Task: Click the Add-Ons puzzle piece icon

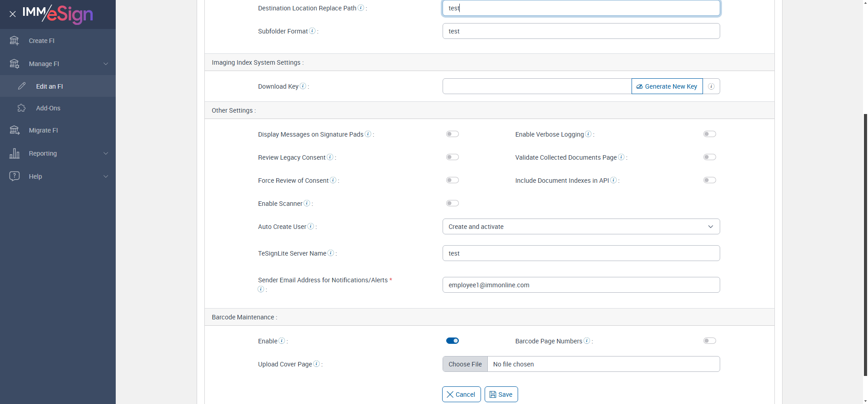Action: pyautogui.click(x=21, y=108)
